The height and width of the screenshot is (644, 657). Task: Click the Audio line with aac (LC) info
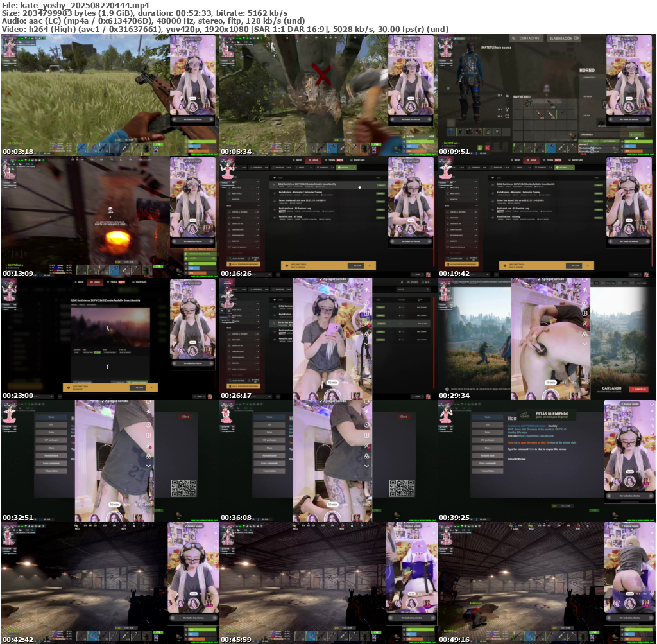point(153,21)
